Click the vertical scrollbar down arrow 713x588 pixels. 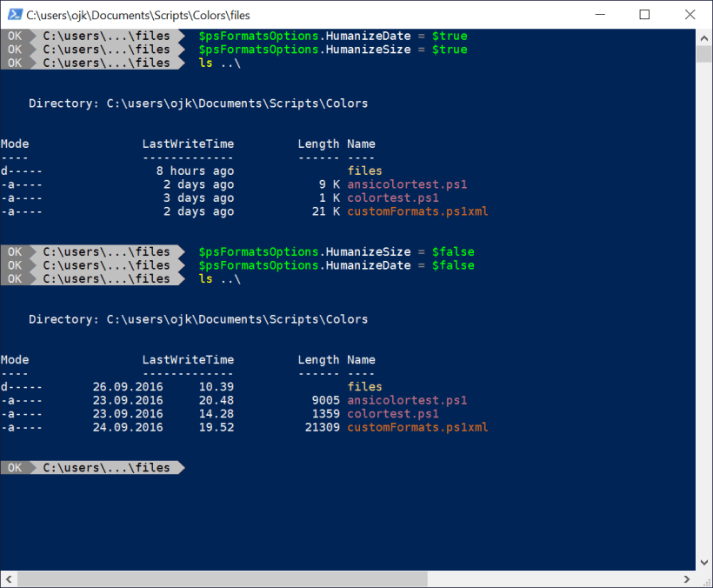(x=704, y=563)
